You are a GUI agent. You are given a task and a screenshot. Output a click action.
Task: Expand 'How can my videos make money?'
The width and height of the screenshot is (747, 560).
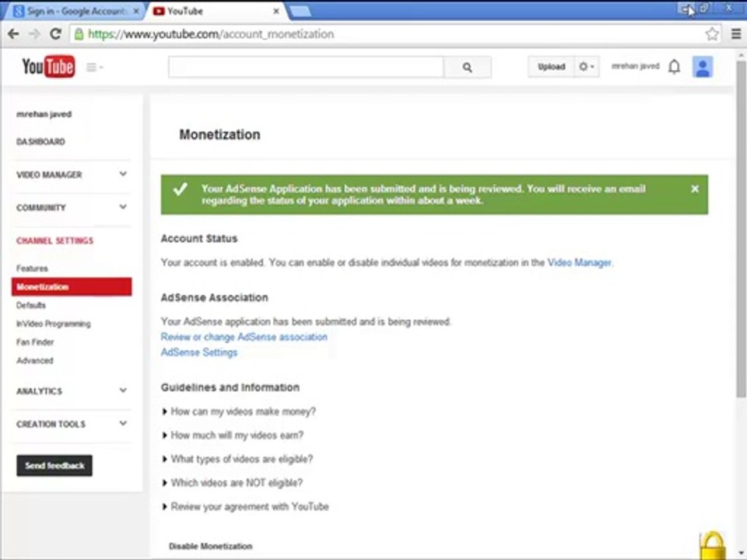239,411
